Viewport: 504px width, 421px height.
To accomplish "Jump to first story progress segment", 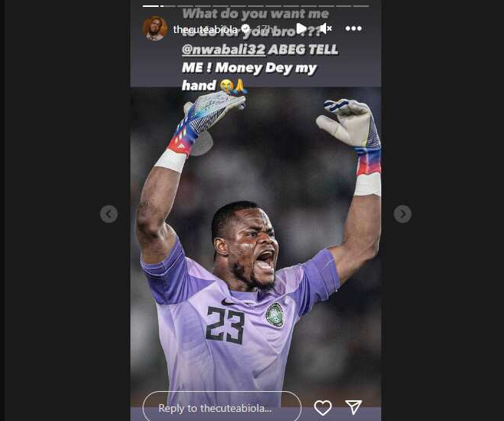I will click(151, 6).
